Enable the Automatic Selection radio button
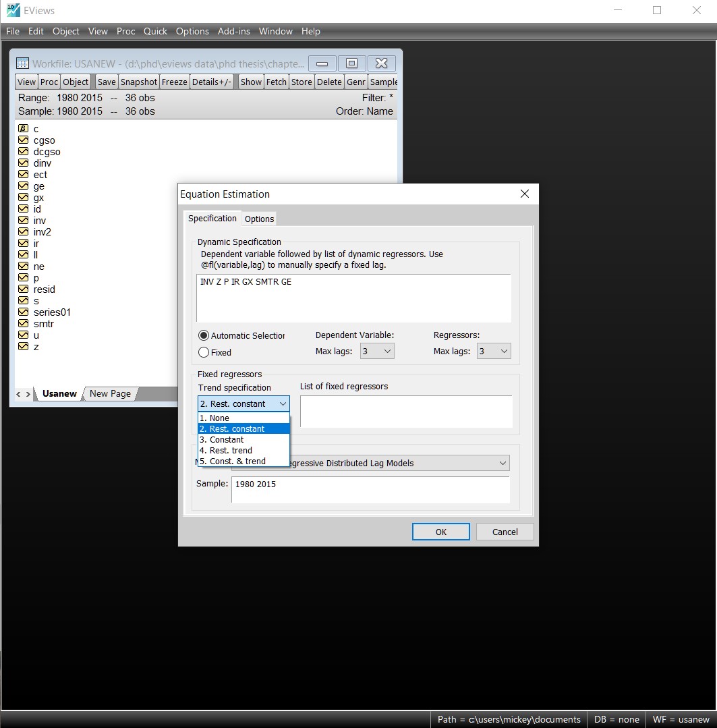The image size is (717, 728). 204,335
